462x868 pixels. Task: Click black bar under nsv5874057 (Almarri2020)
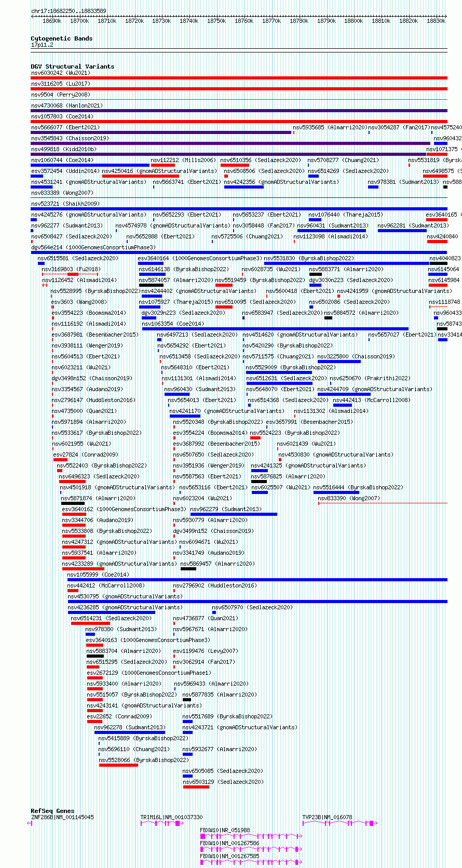click(x=151, y=285)
